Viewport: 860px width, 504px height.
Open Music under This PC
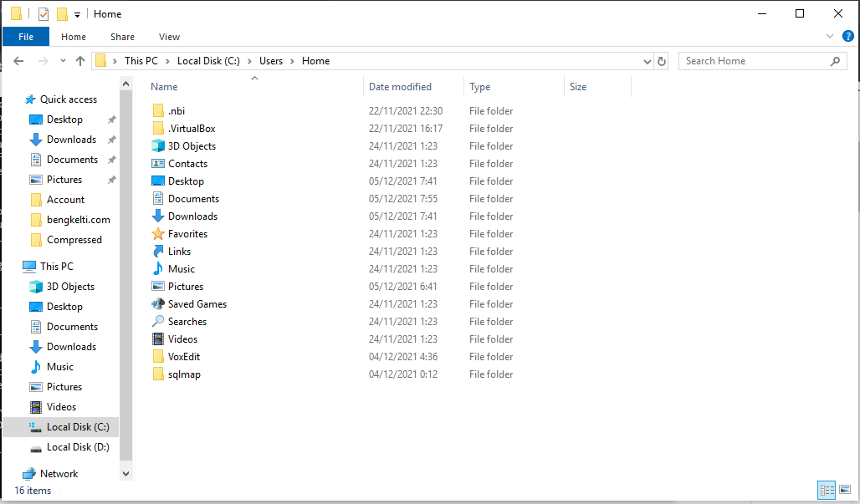[x=59, y=366]
